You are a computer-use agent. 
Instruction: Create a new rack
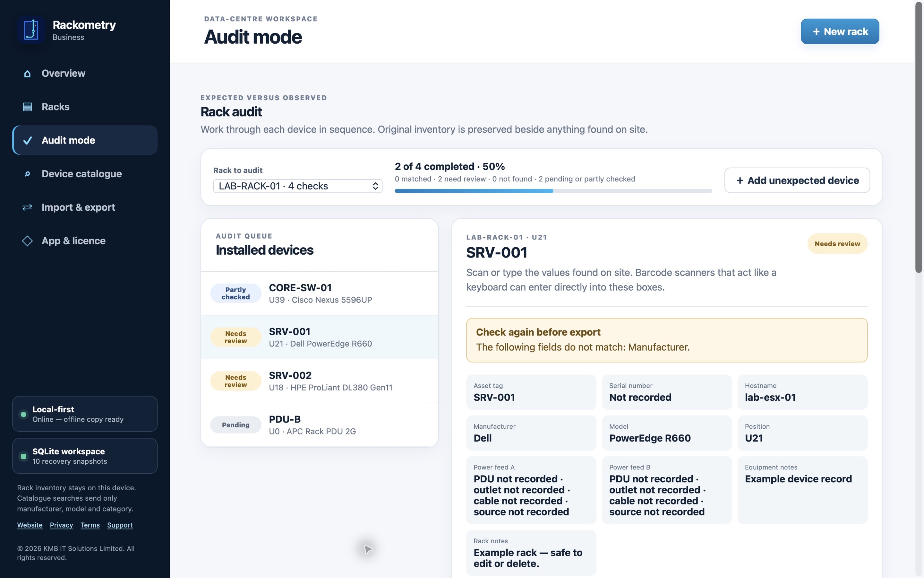tap(840, 31)
